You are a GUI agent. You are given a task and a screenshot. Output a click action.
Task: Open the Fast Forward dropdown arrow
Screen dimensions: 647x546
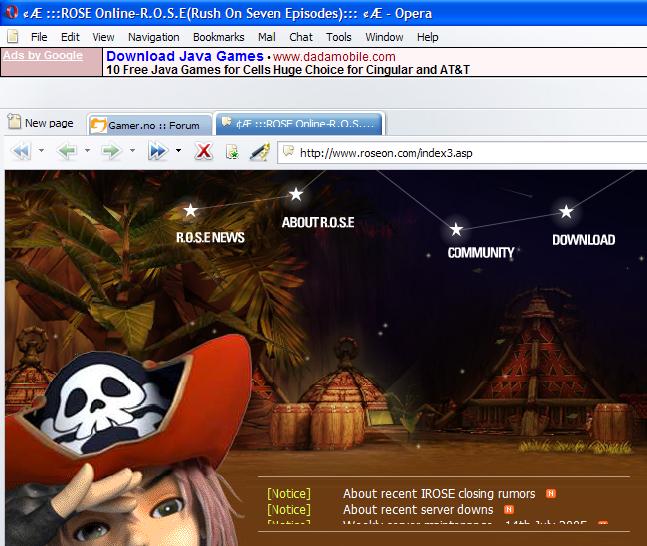click(178, 150)
